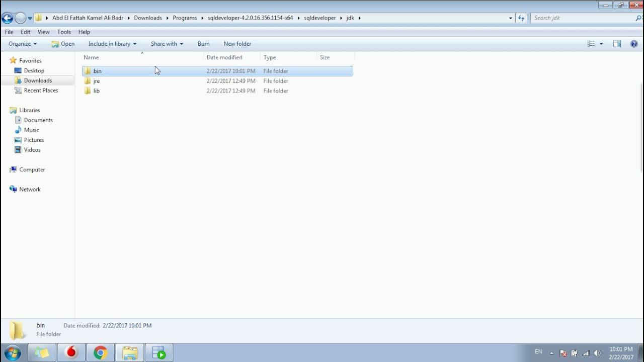Viewport: 644px width, 362px height.
Task: Click the Back navigation arrow
Action: click(7, 19)
